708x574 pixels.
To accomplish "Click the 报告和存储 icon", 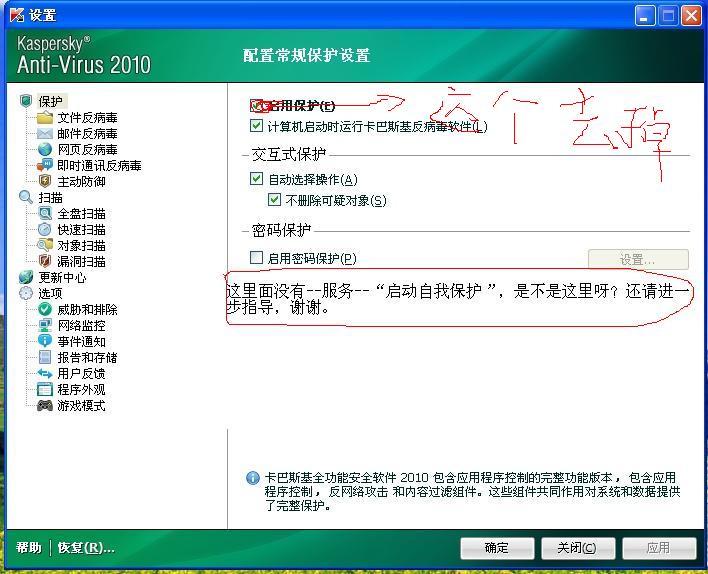I will coord(45,357).
